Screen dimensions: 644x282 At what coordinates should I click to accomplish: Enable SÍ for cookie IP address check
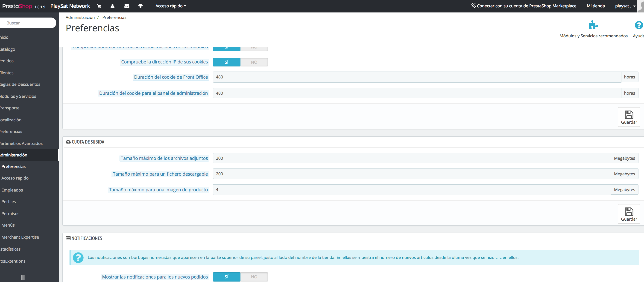click(226, 62)
